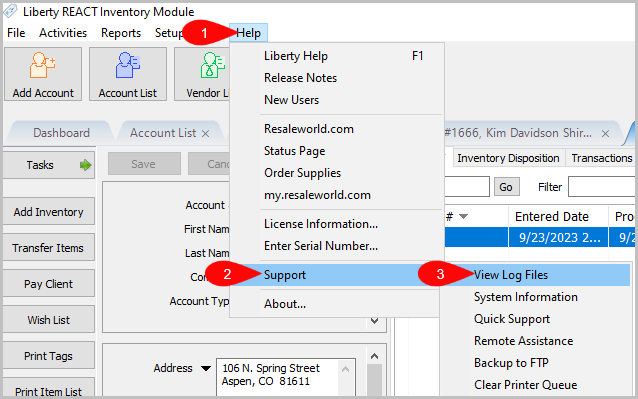Open the Address type dropdown arrow

(206, 368)
